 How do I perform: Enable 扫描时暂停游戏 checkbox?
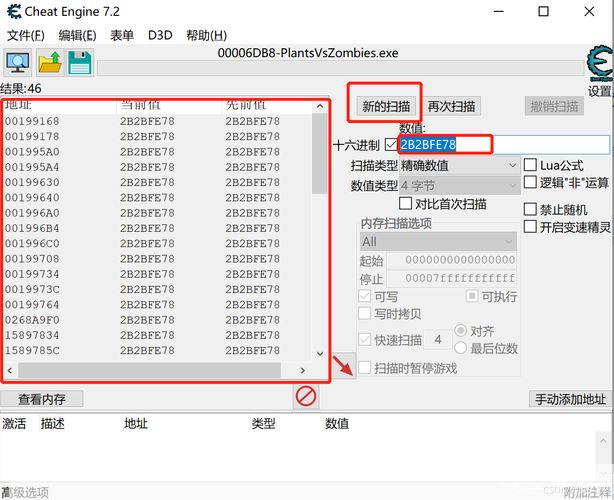[x=365, y=368]
